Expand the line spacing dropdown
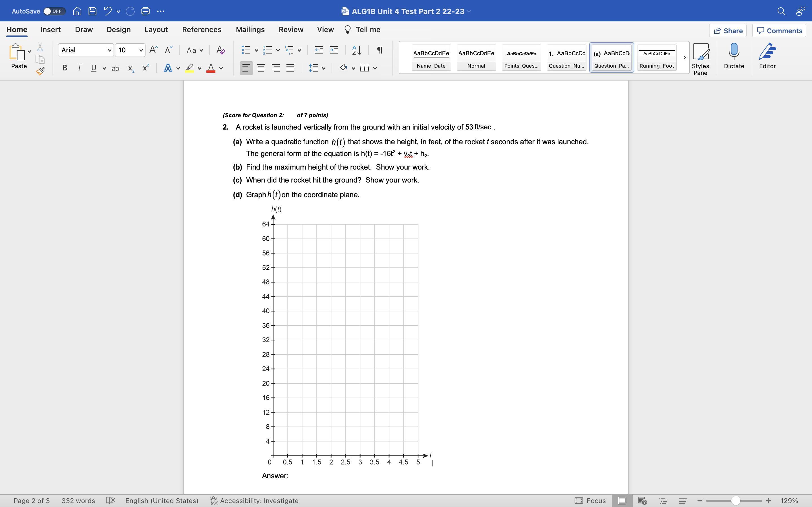Screen dimensions: 812x507 click(323, 68)
